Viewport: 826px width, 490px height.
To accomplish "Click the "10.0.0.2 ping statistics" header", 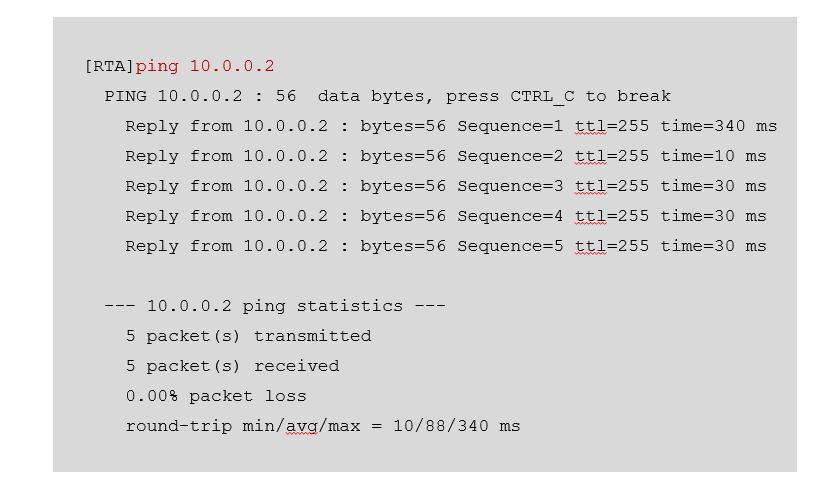I will click(x=275, y=307).
